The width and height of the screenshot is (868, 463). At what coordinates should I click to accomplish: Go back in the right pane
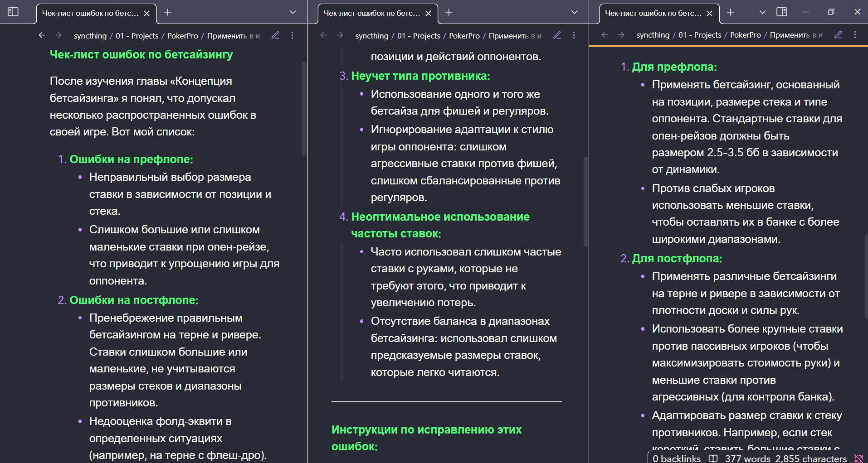(x=605, y=35)
